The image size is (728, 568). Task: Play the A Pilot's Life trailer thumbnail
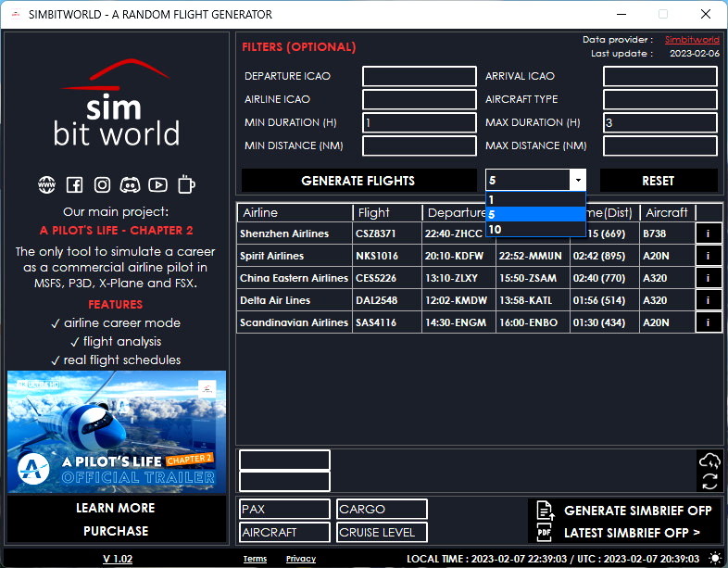click(x=117, y=432)
